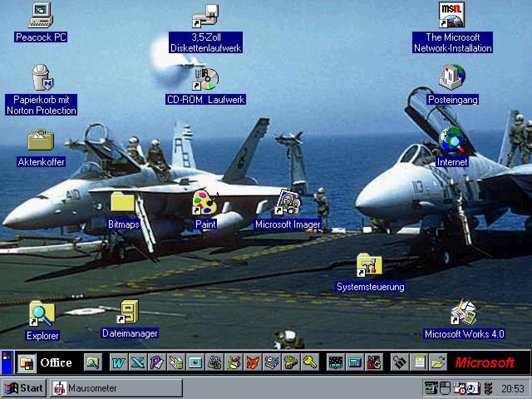Click the yellow key icon in Office bar
Viewport: 532px width, 399px height.
[x=310, y=362]
